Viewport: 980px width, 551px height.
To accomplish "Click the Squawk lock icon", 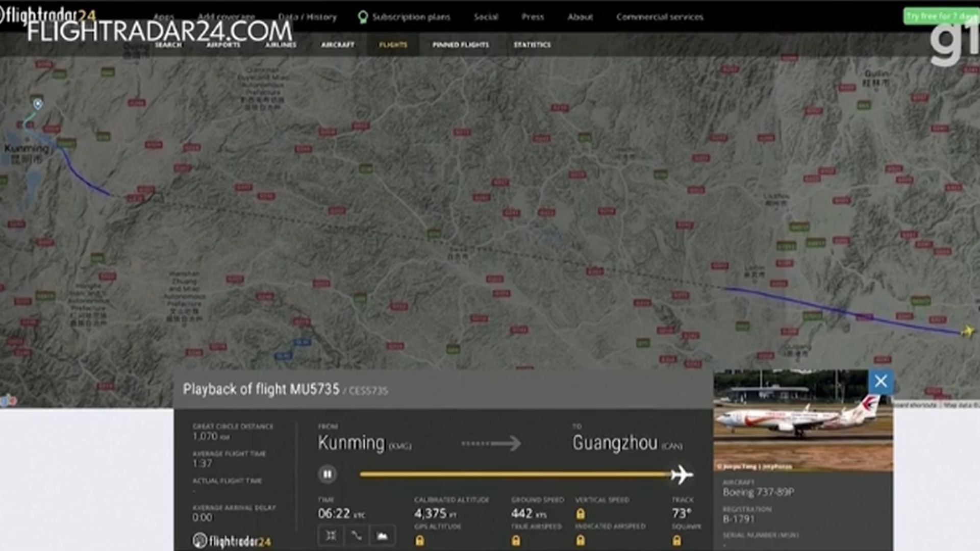I will [x=676, y=540].
